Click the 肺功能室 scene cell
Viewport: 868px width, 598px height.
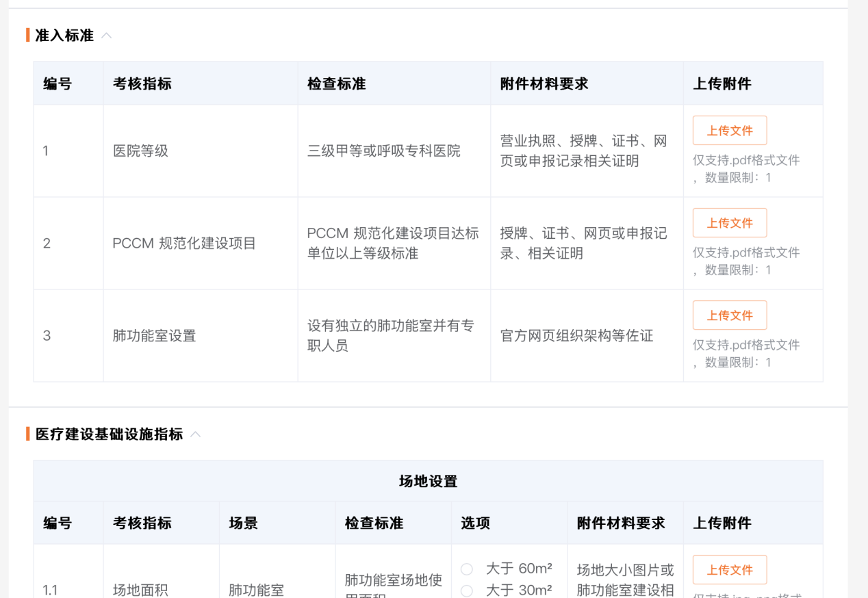(x=256, y=590)
